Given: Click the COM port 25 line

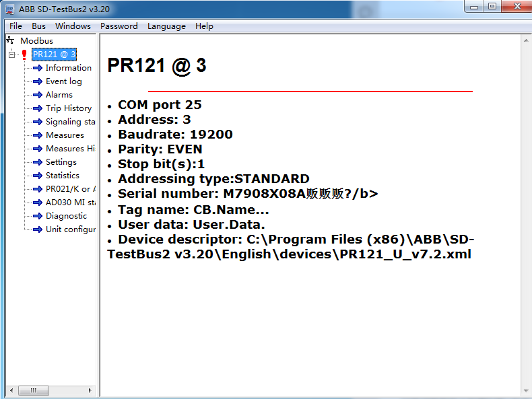Looking at the screenshot, I should click(x=160, y=105).
